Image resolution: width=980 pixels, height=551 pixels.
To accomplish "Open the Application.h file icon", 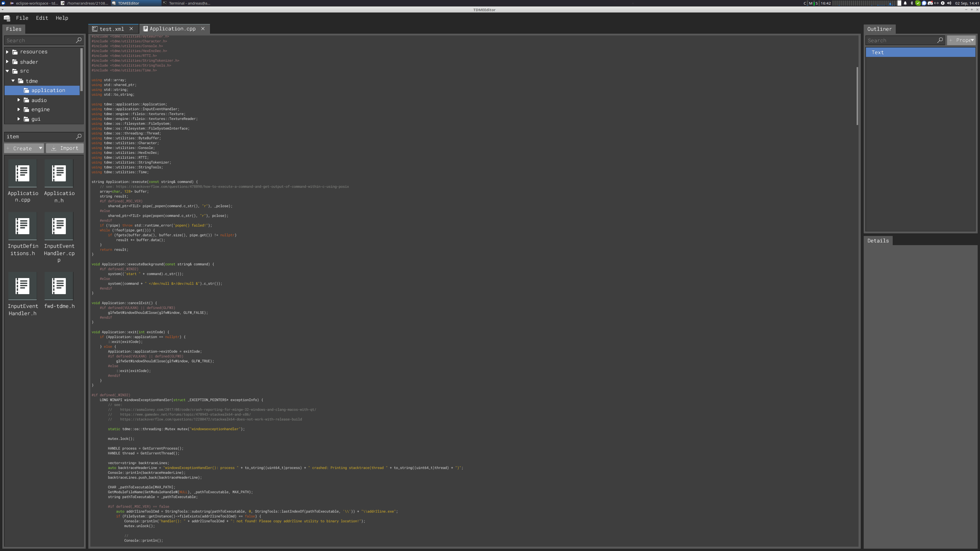I will [59, 173].
